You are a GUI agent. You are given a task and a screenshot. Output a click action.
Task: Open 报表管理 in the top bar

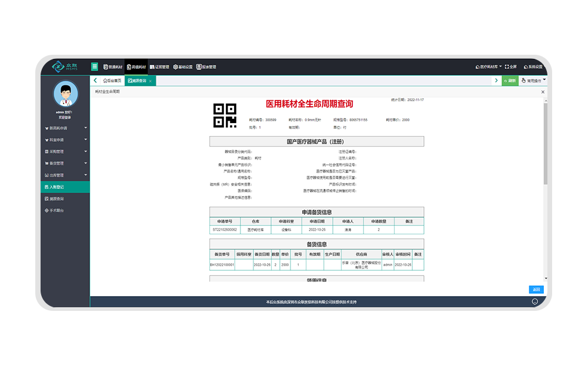pos(206,67)
